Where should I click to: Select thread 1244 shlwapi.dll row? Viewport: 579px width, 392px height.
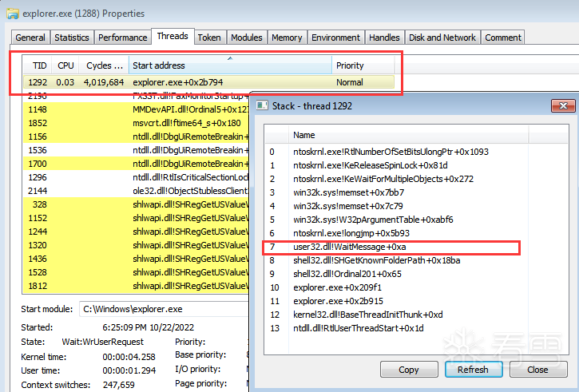pyautogui.click(x=136, y=232)
